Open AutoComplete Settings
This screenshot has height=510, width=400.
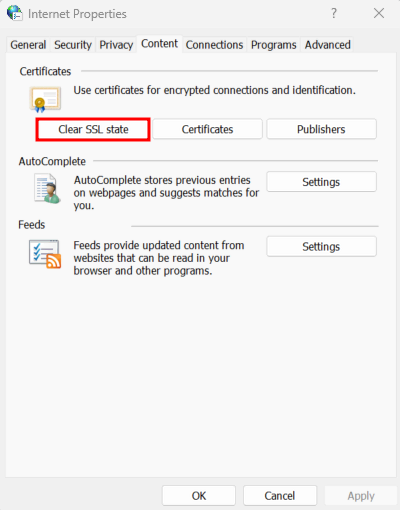pos(321,182)
